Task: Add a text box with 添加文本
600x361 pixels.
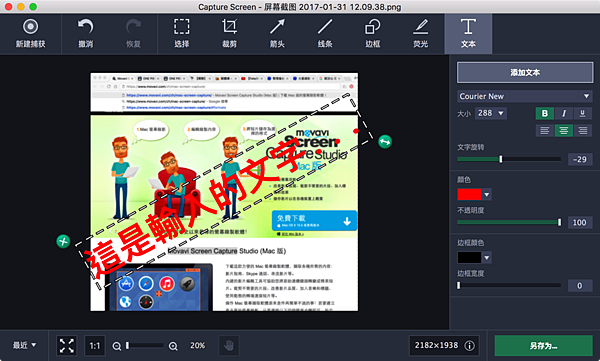Action: click(525, 72)
